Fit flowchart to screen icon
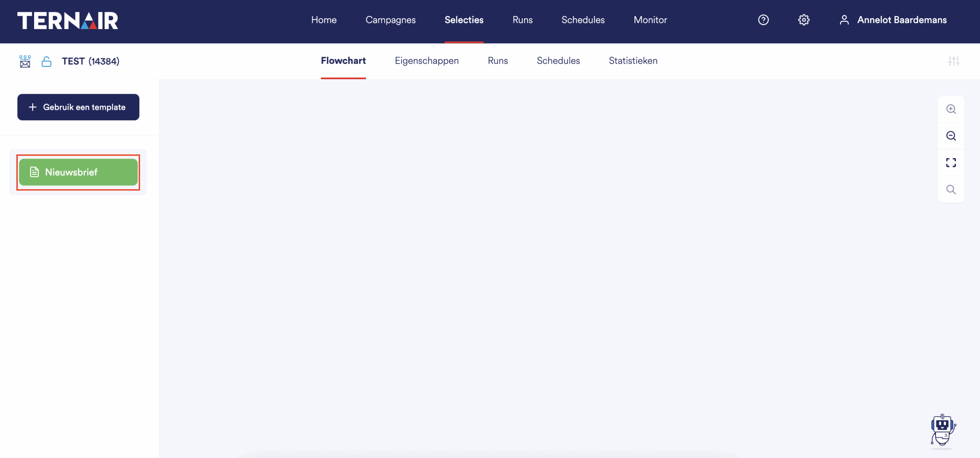This screenshot has height=458, width=980. click(x=951, y=163)
